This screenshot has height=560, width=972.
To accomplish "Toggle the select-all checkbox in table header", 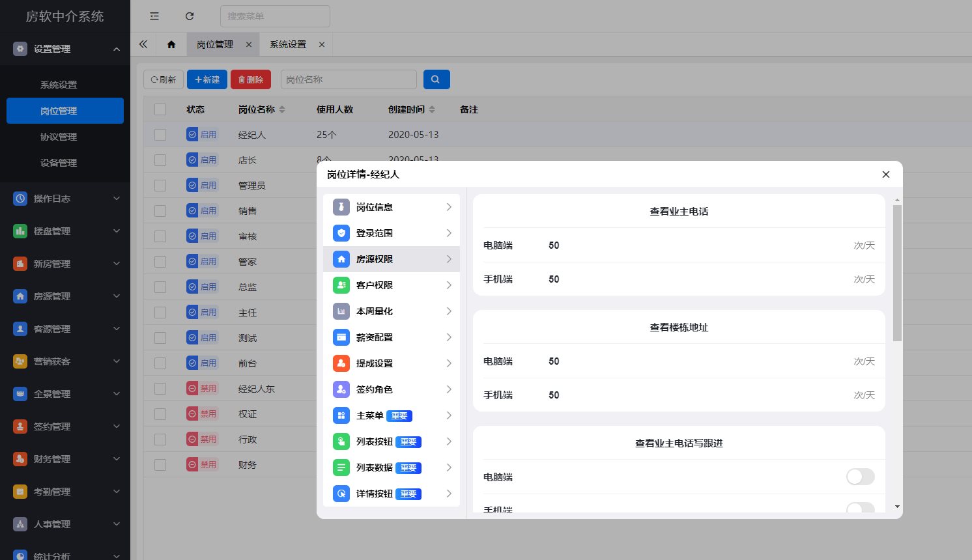I will 160,109.
